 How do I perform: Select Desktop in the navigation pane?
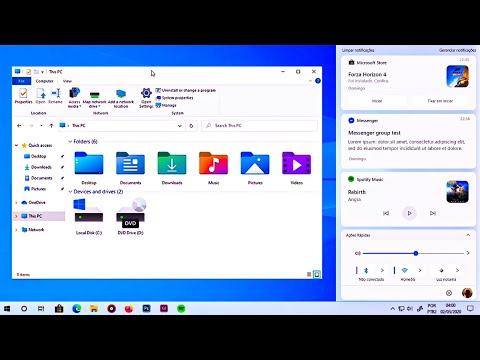39,156
